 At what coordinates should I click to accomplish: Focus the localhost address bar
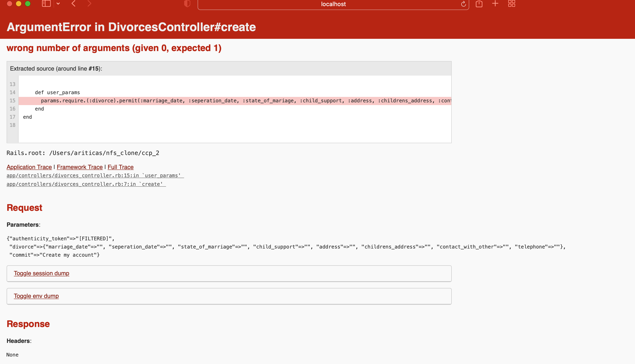tap(333, 4)
